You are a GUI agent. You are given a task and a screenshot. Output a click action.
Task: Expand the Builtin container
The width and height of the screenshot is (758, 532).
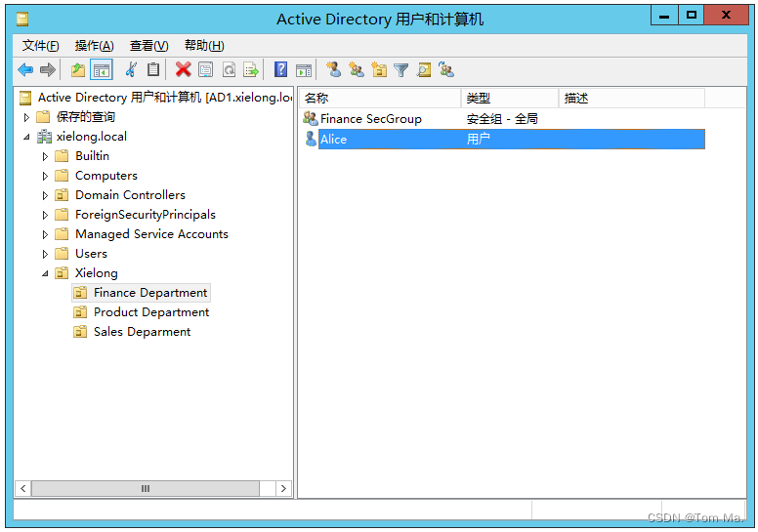click(x=45, y=156)
